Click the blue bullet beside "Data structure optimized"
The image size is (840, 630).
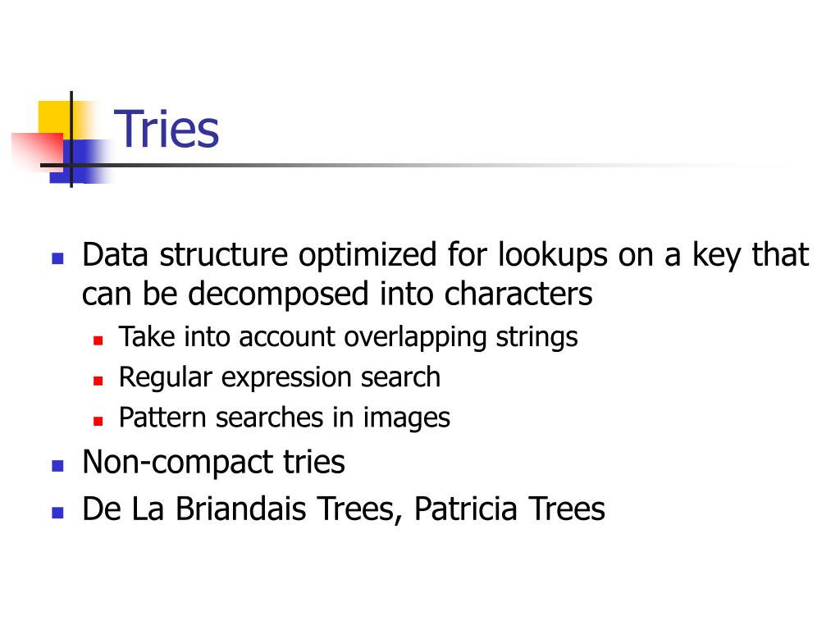[x=58, y=258]
